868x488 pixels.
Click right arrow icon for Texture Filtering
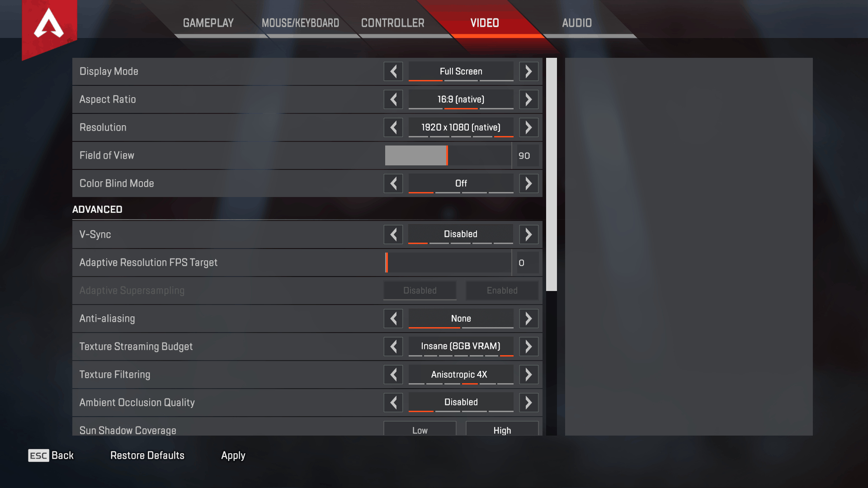[528, 375]
